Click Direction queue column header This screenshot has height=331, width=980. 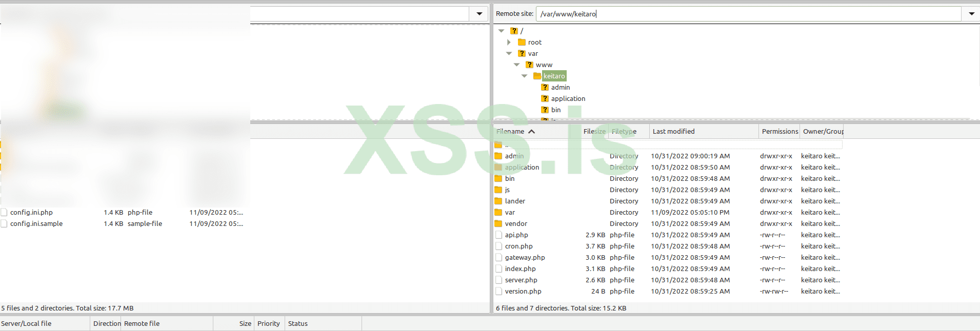pos(107,323)
